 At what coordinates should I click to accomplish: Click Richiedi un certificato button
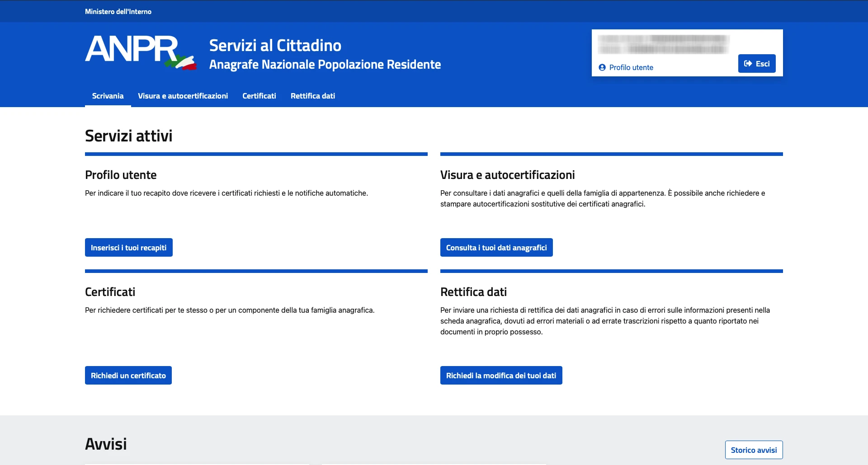point(128,376)
